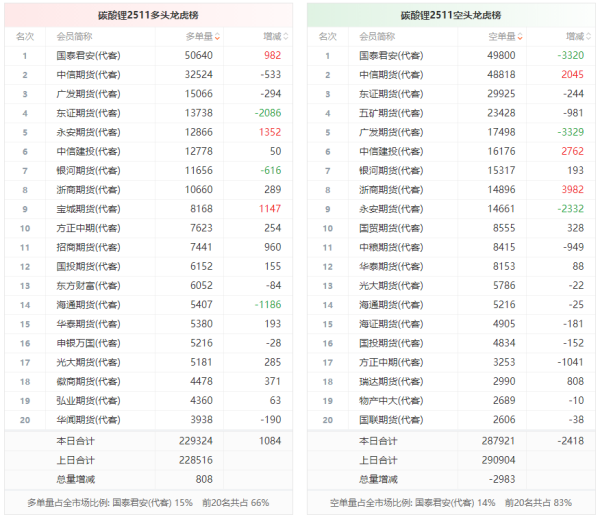Image resolution: width=600 pixels, height=519 pixels.
Task: Select 弘业期货(代客) row
Action: point(148,401)
